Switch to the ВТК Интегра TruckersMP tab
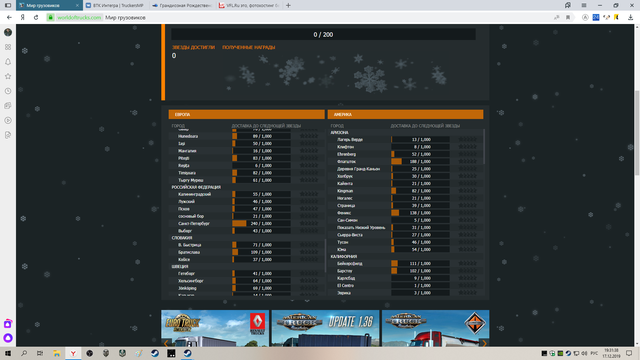This screenshot has width=640, height=360. pos(116,5)
